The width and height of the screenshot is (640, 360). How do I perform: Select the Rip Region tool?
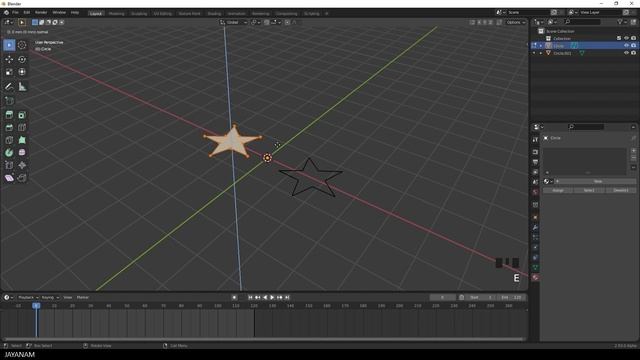click(22, 178)
